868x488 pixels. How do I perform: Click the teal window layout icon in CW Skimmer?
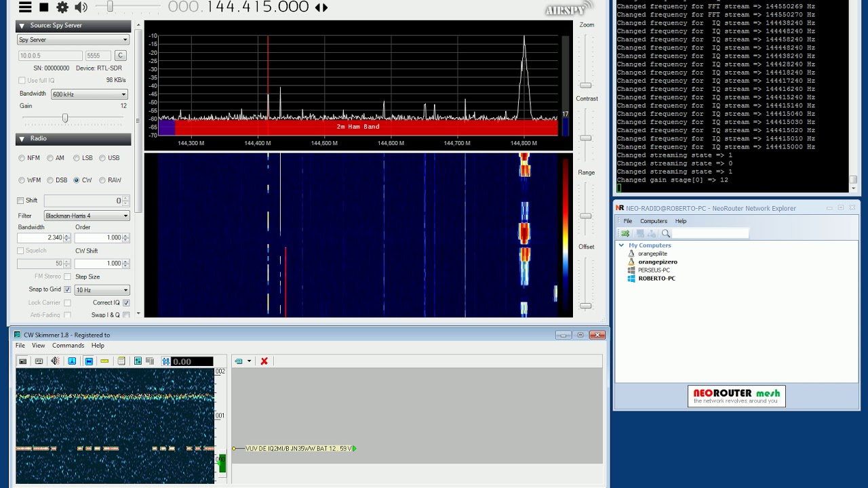pos(138,361)
